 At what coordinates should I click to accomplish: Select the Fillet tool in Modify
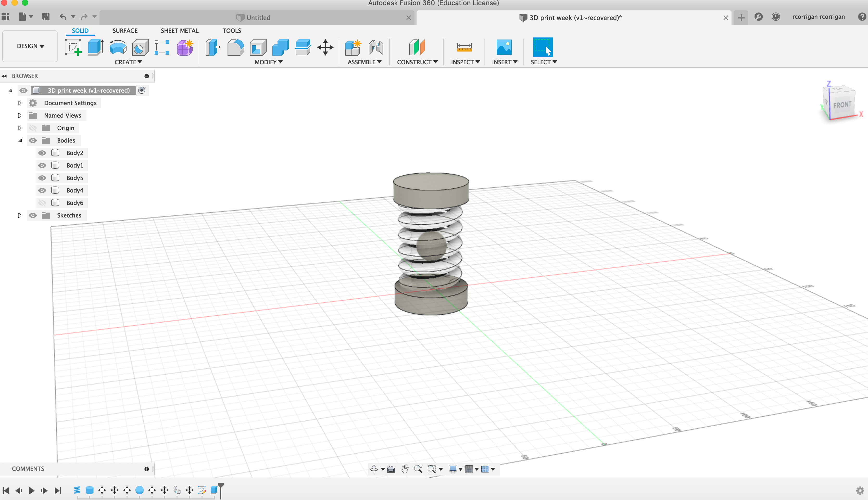(235, 47)
